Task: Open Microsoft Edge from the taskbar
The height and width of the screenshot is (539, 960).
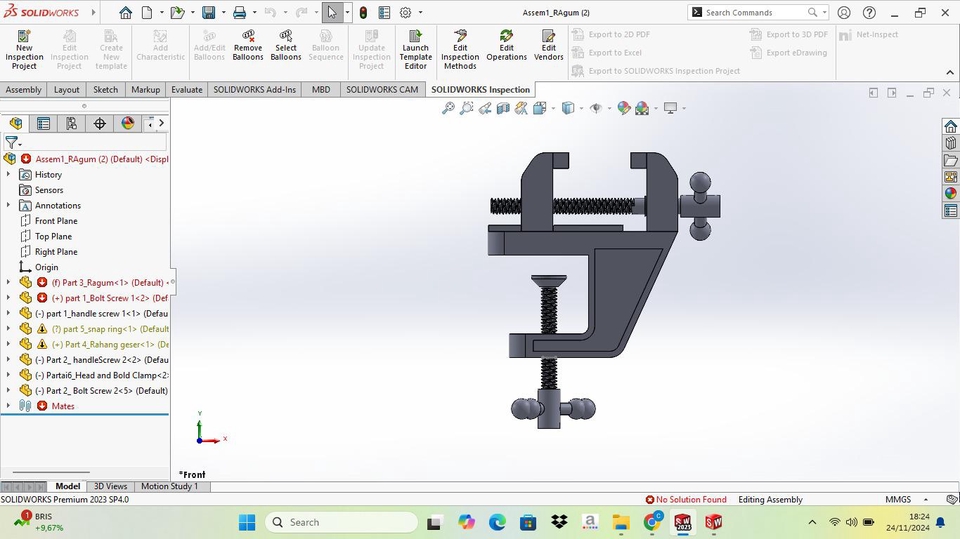Action: (x=497, y=522)
